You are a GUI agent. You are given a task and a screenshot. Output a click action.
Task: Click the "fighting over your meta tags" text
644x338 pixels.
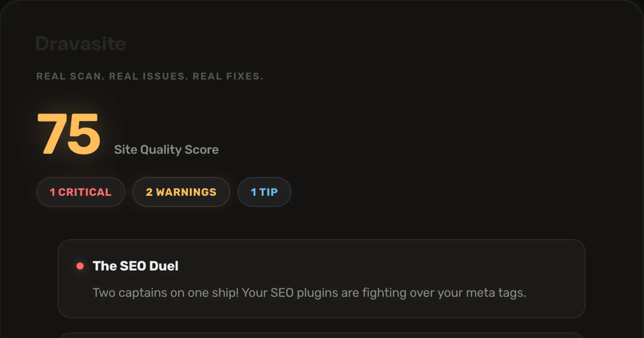[444, 293]
